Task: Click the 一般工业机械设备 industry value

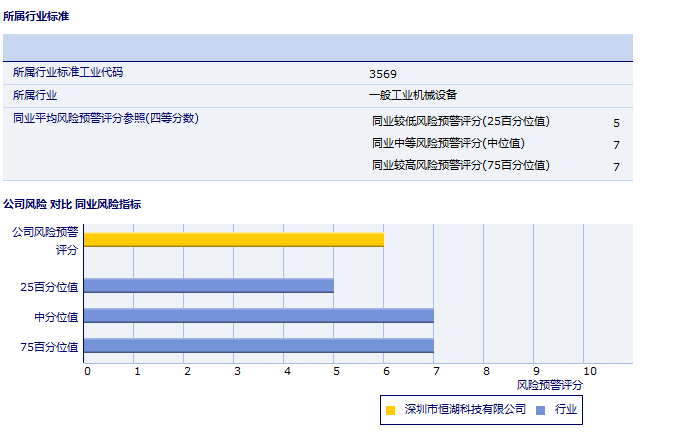Action: pos(412,95)
